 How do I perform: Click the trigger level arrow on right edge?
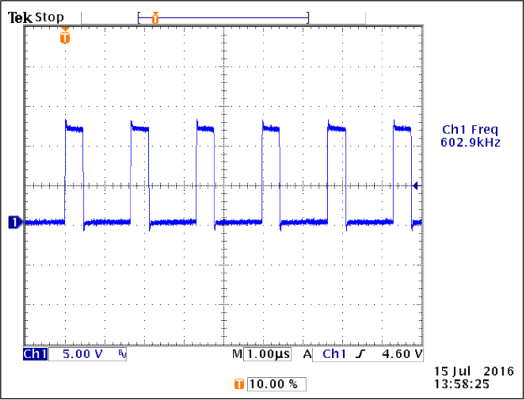417,186
